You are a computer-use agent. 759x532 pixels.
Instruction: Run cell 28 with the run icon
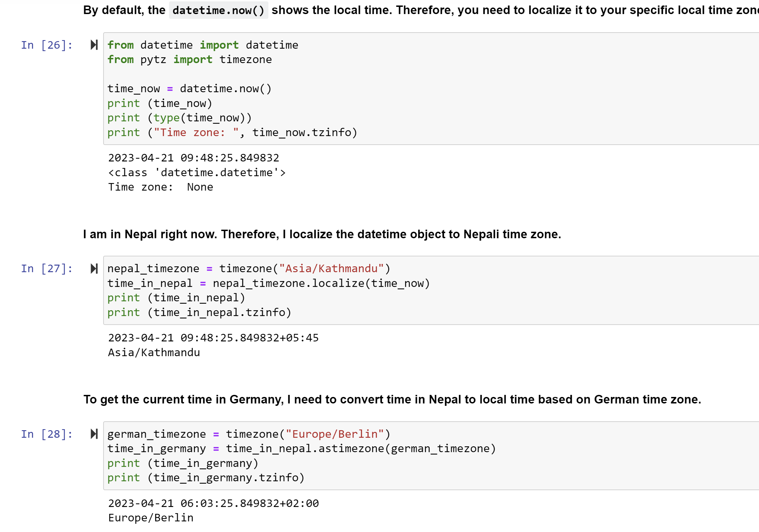point(94,434)
